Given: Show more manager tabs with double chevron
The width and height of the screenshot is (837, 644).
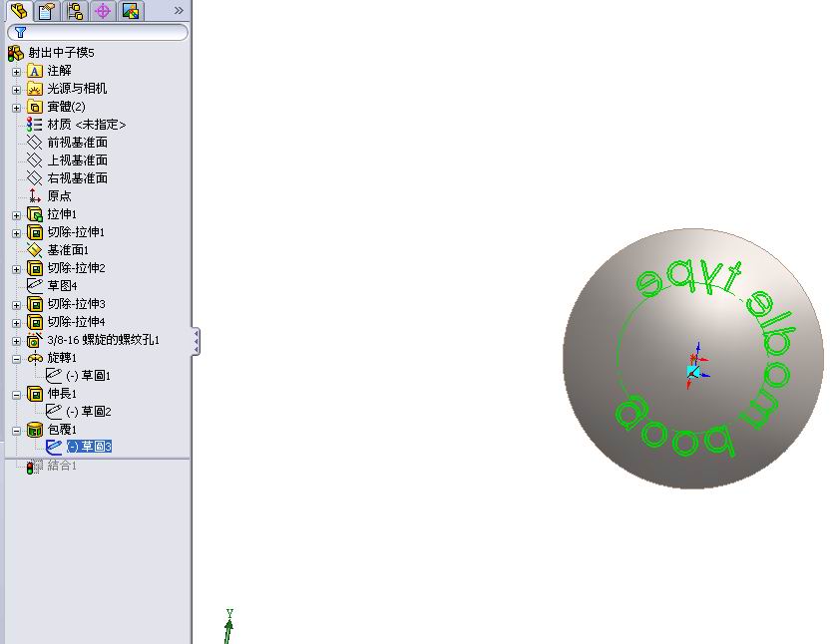Looking at the screenshot, I should [x=179, y=10].
